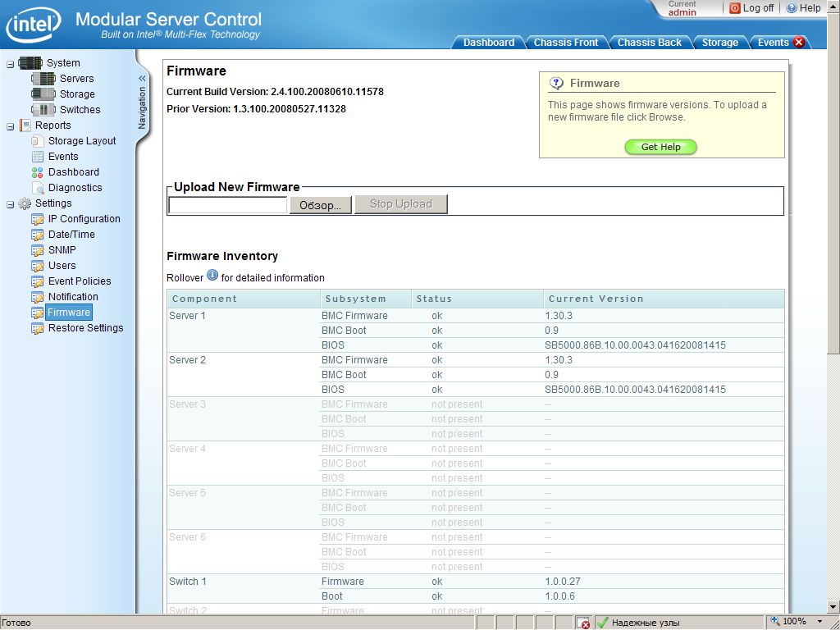Screen dimensions: 840x630
Task: Click the Обзор browse button
Action: 320,205
